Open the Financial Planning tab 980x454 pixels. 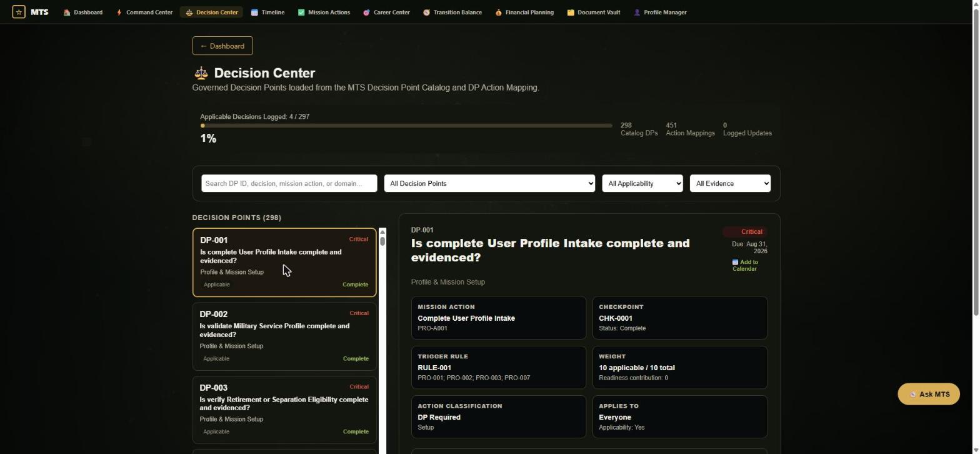click(x=524, y=13)
